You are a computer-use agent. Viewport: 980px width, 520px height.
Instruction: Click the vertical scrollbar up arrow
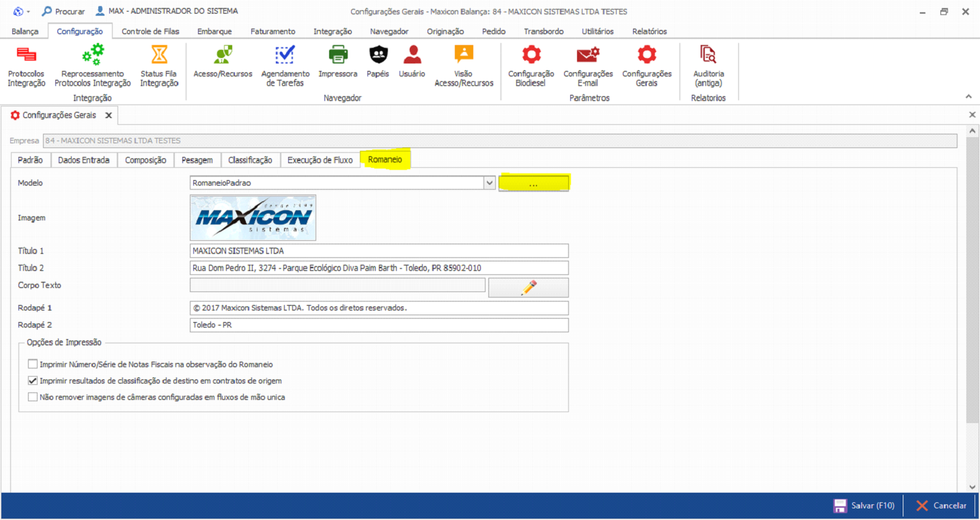click(972, 130)
